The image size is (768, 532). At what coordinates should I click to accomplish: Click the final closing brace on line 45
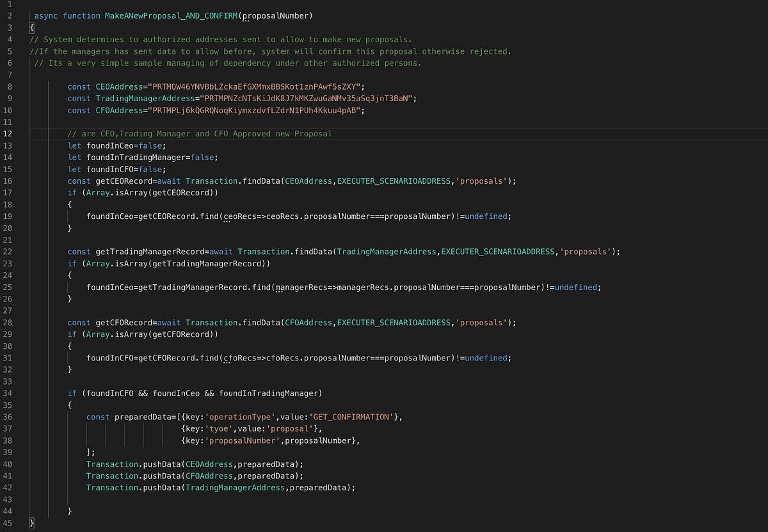pos(32,523)
